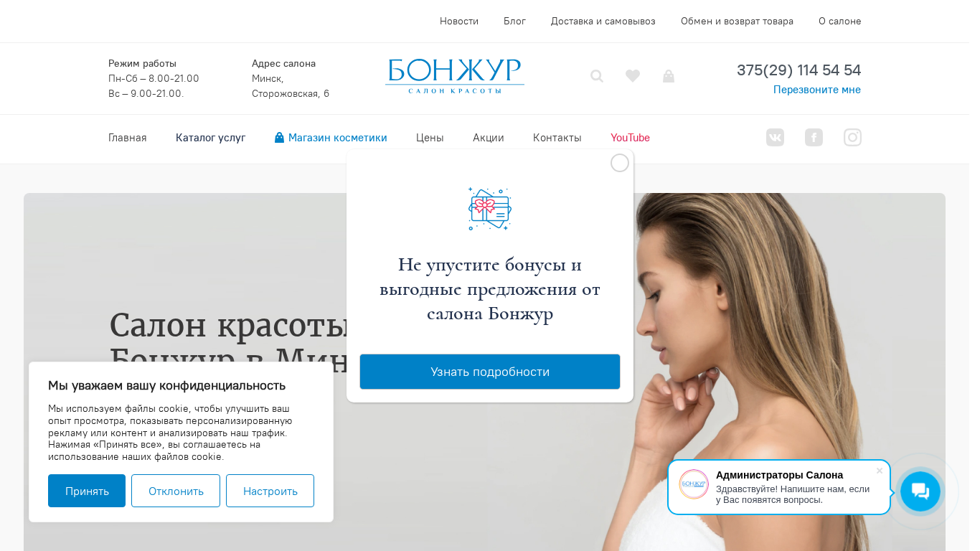980x551 pixels.
Task: Accept cookies with Принять button
Action: click(87, 491)
